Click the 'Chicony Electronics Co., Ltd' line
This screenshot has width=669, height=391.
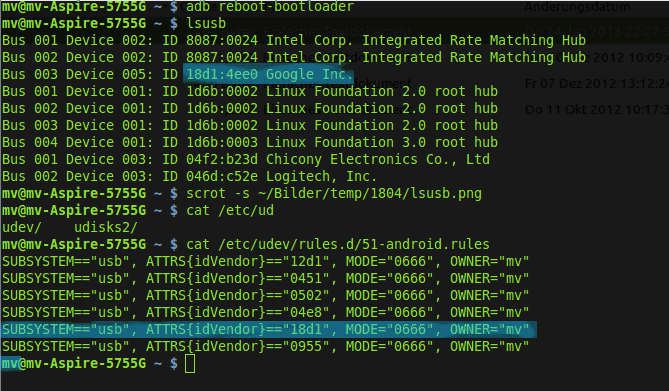click(x=246, y=159)
